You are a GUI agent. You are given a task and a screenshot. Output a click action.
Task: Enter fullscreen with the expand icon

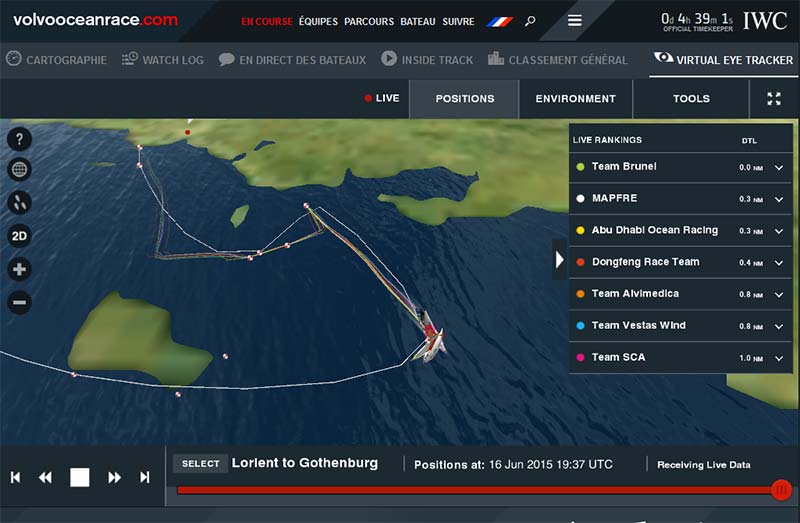coord(773,98)
